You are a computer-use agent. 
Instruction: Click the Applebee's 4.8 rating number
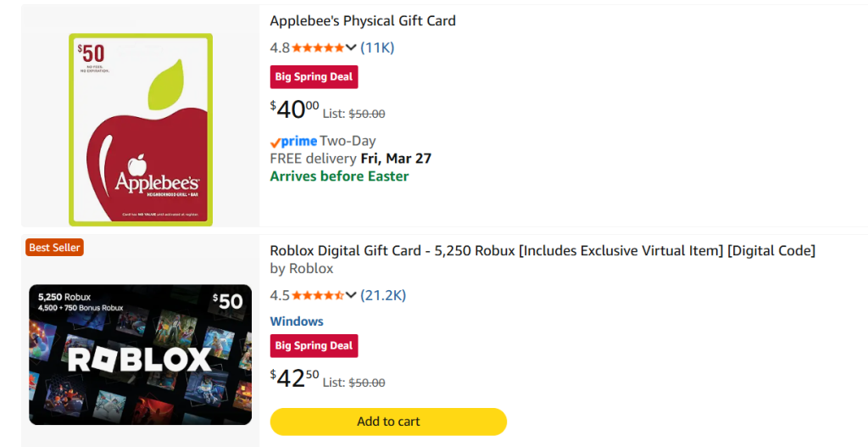point(279,47)
